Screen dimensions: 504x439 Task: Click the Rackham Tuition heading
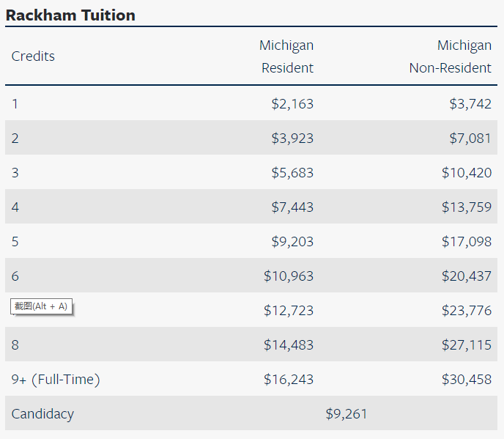70,15
